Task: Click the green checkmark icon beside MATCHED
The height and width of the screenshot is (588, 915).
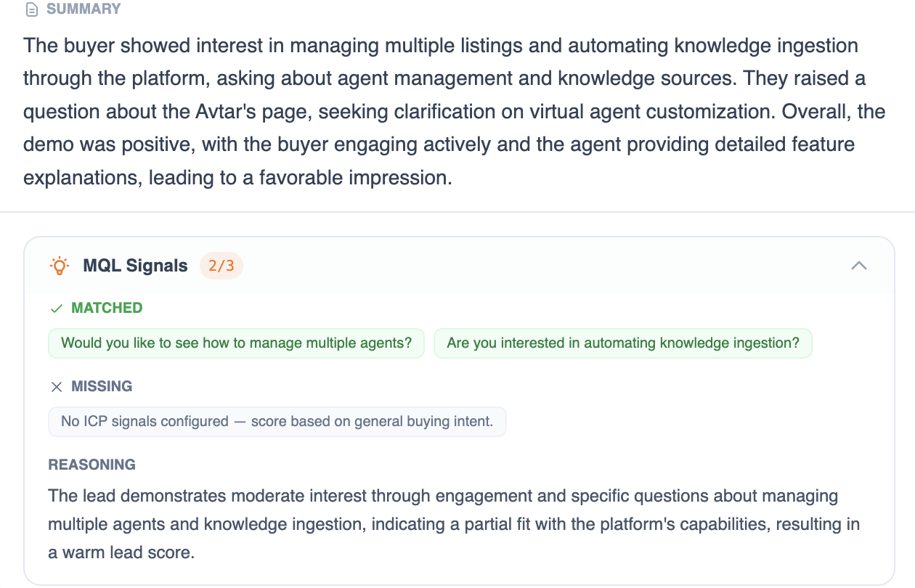Action: (x=56, y=309)
